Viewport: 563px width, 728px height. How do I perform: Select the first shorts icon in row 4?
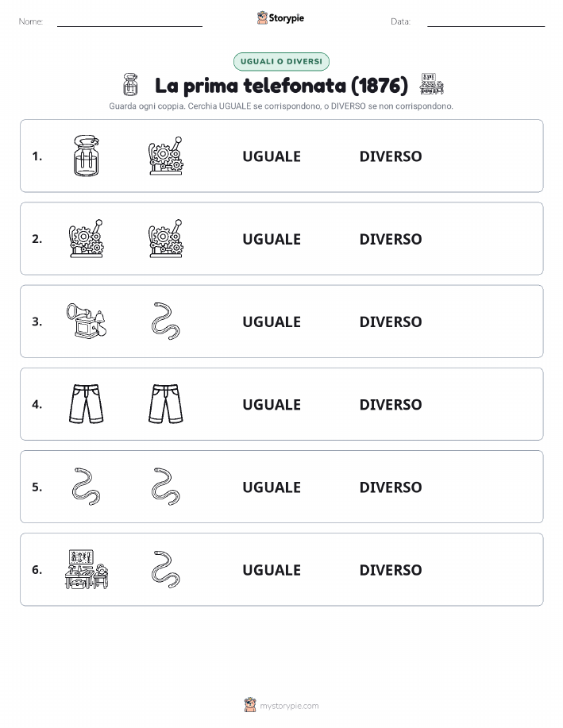point(87,404)
